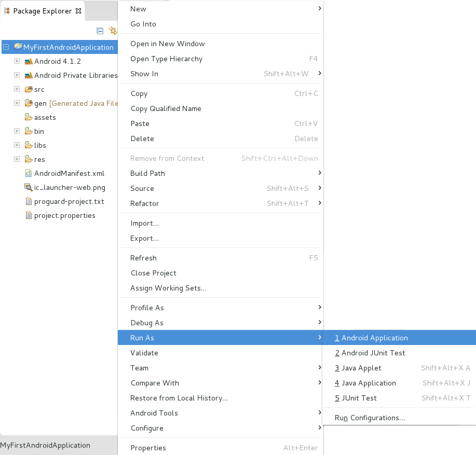
Task: Expand the Android 4.1.2 node
Action: pos(17,61)
